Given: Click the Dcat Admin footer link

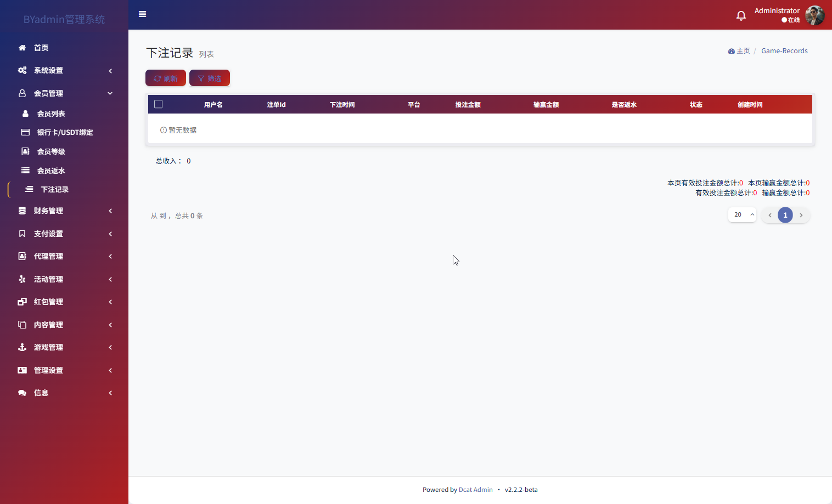Looking at the screenshot, I should pyautogui.click(x=476, y=490).
